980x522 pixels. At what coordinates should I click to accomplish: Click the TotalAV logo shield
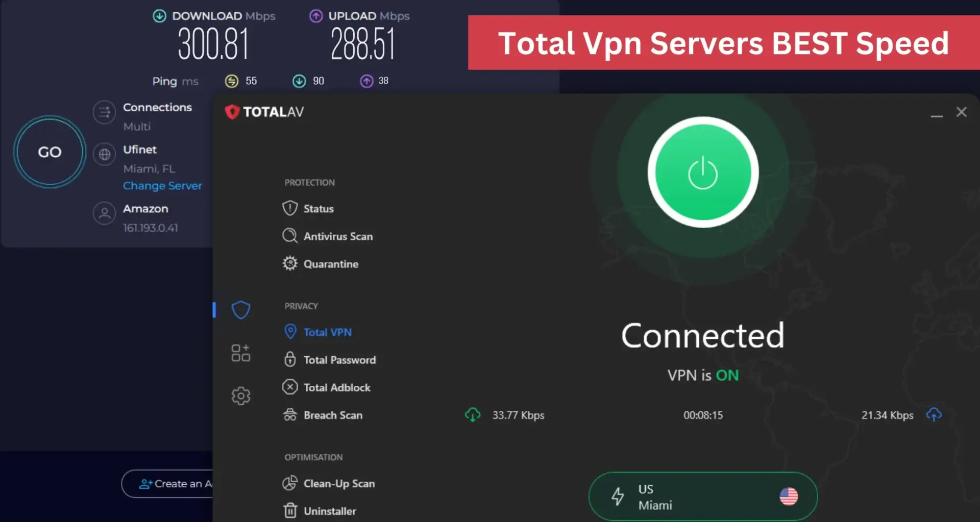pos(232,112)
